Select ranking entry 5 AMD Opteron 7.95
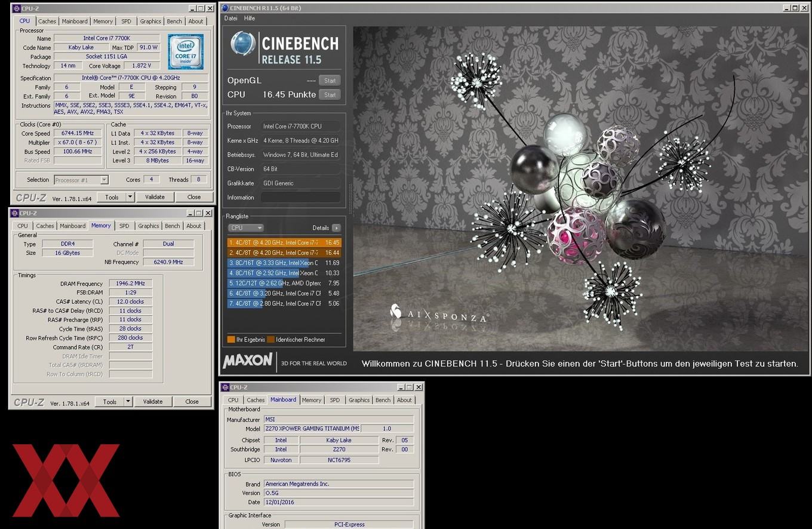 tap(284, 284)
